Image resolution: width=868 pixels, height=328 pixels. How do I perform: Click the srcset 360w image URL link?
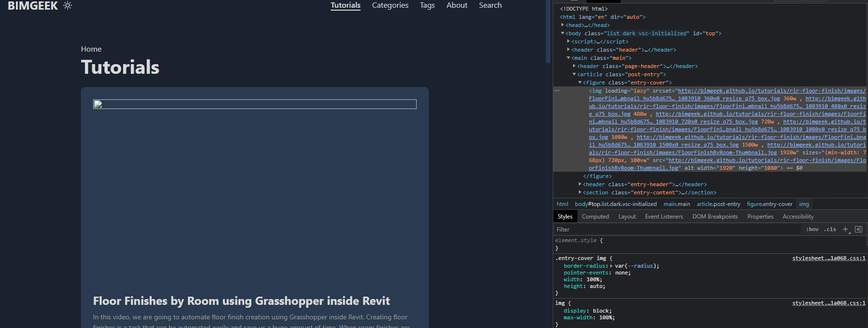pyautogui.click(x=727, y=95)
